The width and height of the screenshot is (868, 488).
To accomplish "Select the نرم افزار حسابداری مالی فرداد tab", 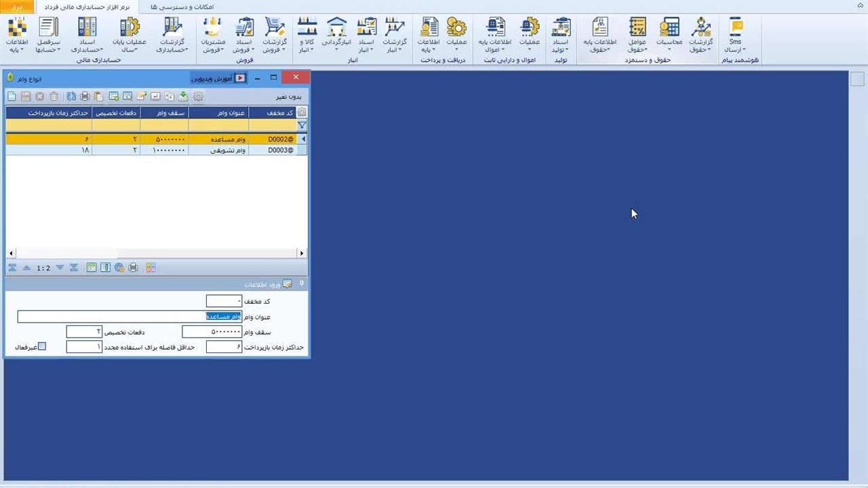I will click(86, 7).
